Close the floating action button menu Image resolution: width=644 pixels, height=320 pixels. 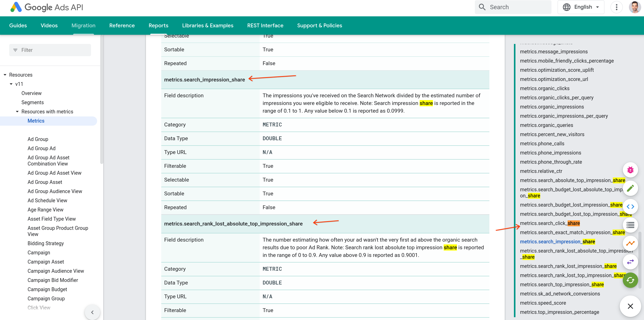click(630, 306)
